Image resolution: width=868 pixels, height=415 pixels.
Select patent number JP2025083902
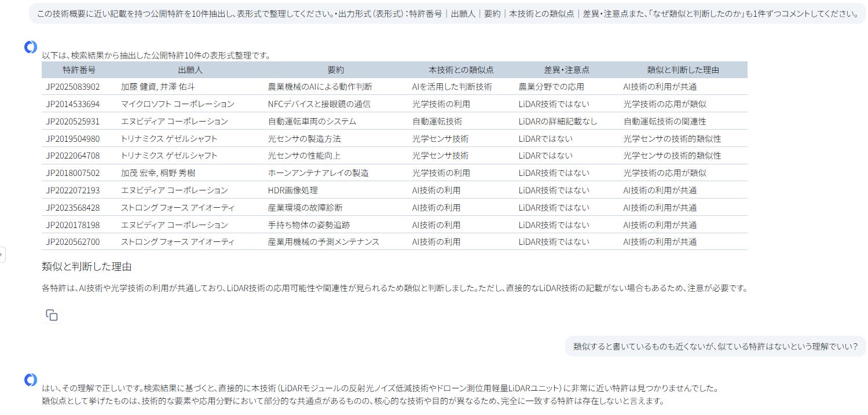(73, 87)
